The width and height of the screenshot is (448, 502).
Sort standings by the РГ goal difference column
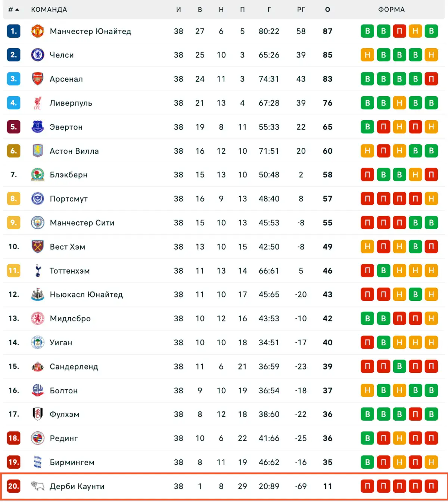(x=301, y=9)
